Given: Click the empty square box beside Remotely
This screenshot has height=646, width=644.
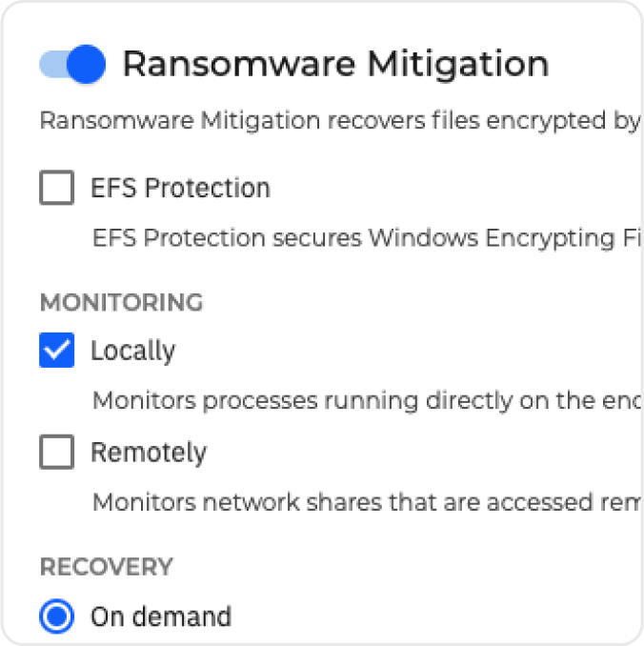Looking at the screenshot, I should [x=57, y=452].
